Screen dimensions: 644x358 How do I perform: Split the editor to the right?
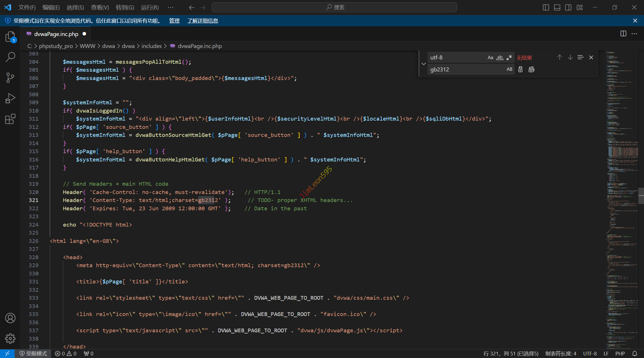coord(623,34)
